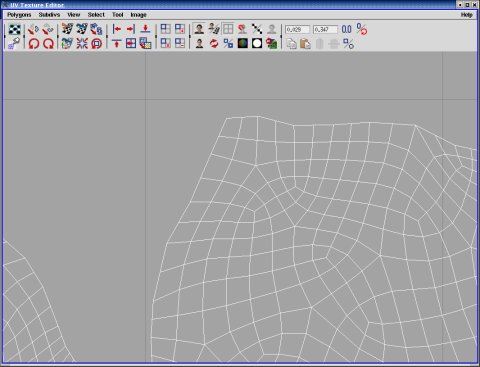Align UVs to minimum V
480x367 pixels.
tap(145, 29)
